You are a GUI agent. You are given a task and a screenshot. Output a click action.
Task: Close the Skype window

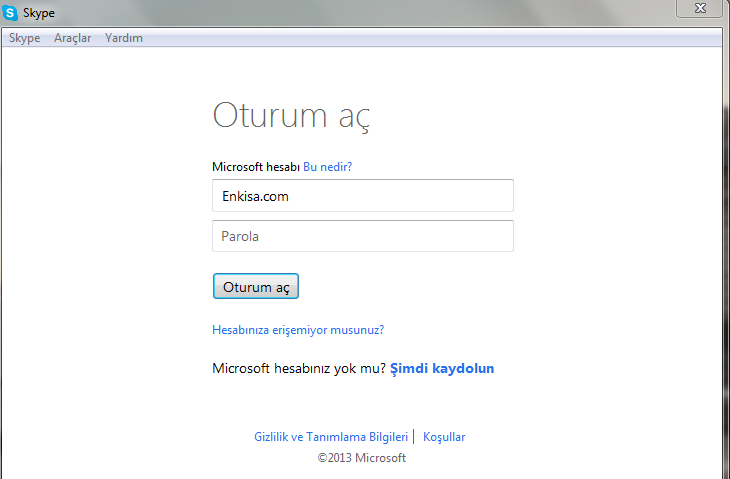coord(700,8)
